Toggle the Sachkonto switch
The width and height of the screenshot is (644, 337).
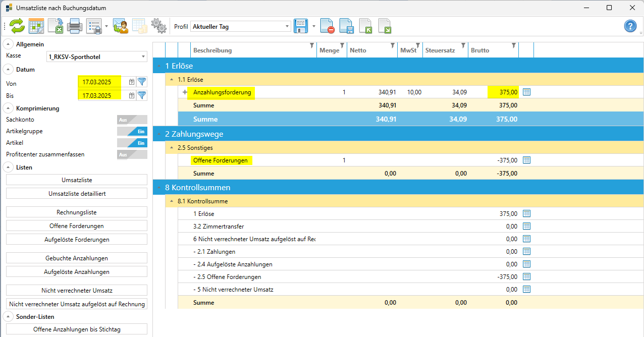(x=132, y=120)
